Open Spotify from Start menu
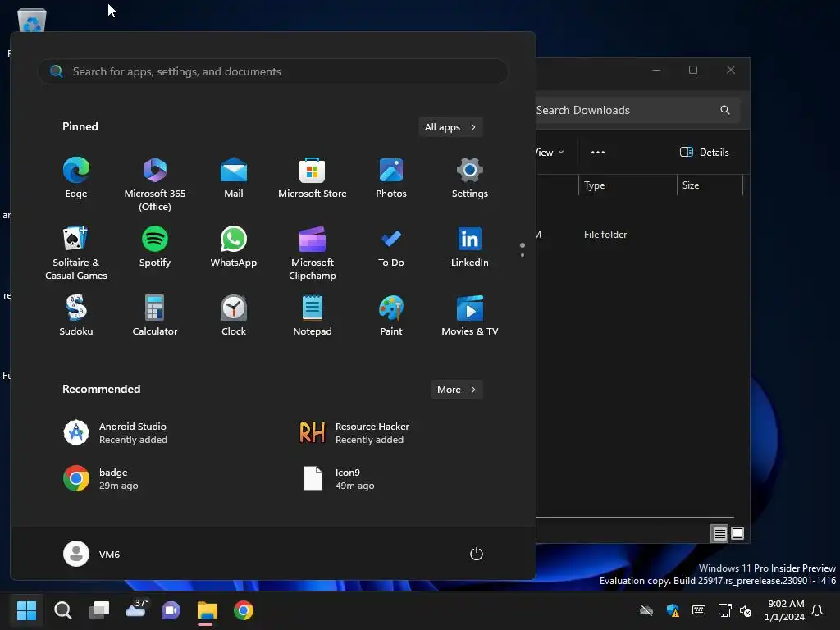The image size is (840, 630). pos(155,246)
